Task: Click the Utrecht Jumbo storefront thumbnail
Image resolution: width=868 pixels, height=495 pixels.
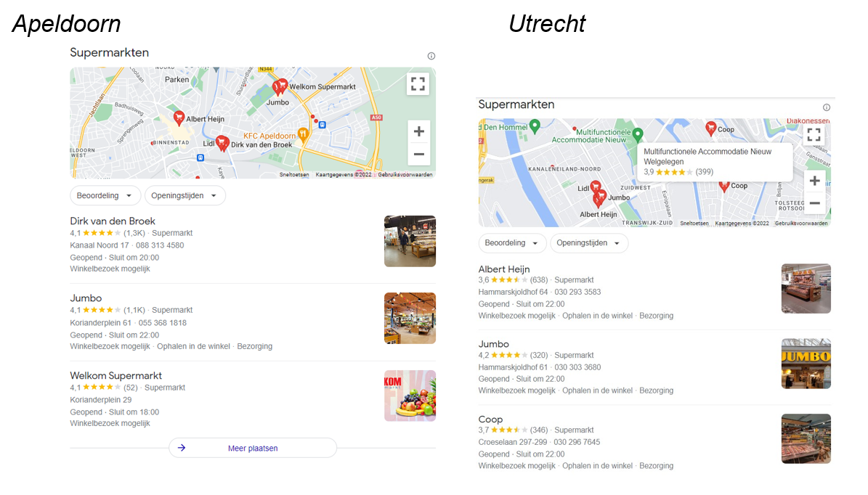Action: (x=806, y=364)
